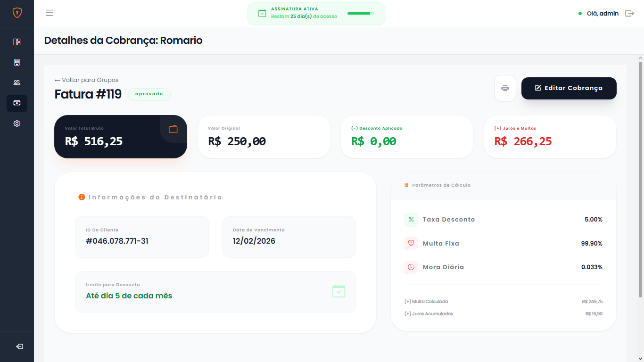The width and height of the screenshot is (644, 362).
Task: Click the calendar check icon in Limite para Desconto
Action: pos(339,291)
